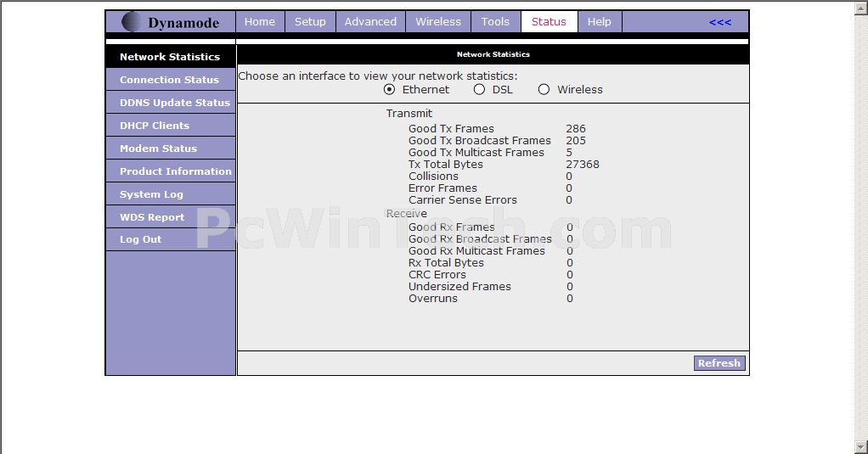Click the Good Tx Frames label
The height and width of the screenshot is (454, 868).
coord(451,129)
